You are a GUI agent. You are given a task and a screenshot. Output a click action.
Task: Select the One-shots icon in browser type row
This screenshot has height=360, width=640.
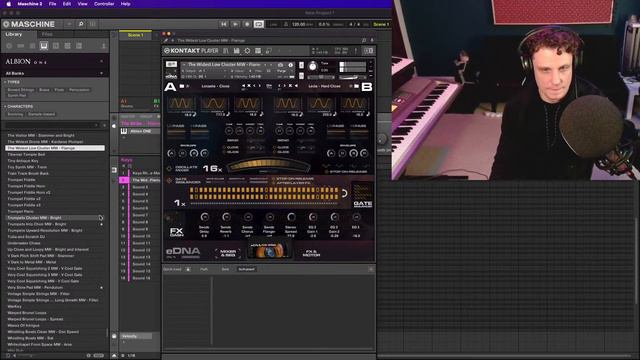79,46
